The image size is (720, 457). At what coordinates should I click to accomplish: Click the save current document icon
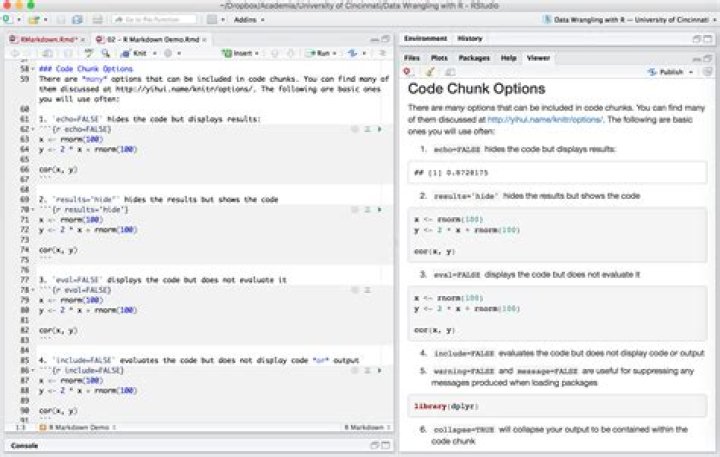coord(61,20)
